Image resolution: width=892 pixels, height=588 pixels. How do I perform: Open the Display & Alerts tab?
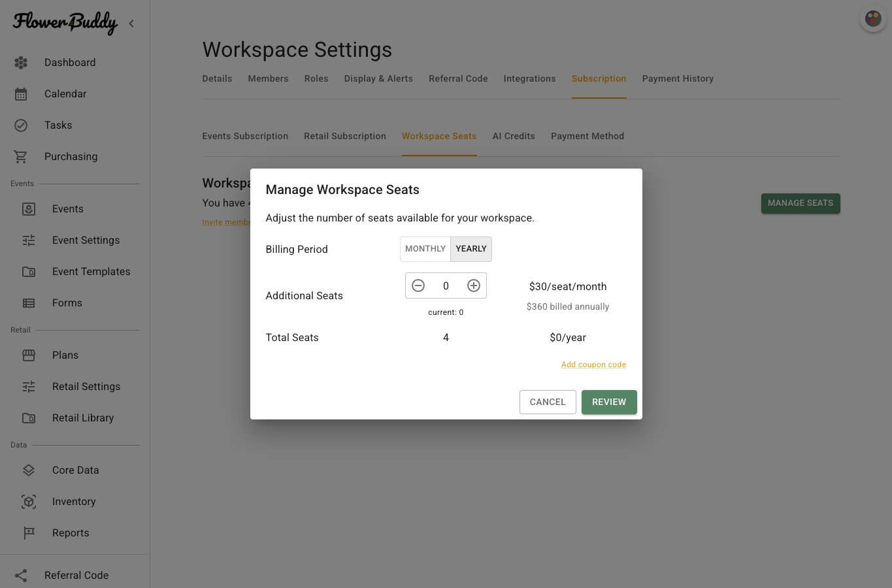pos(378,79)
